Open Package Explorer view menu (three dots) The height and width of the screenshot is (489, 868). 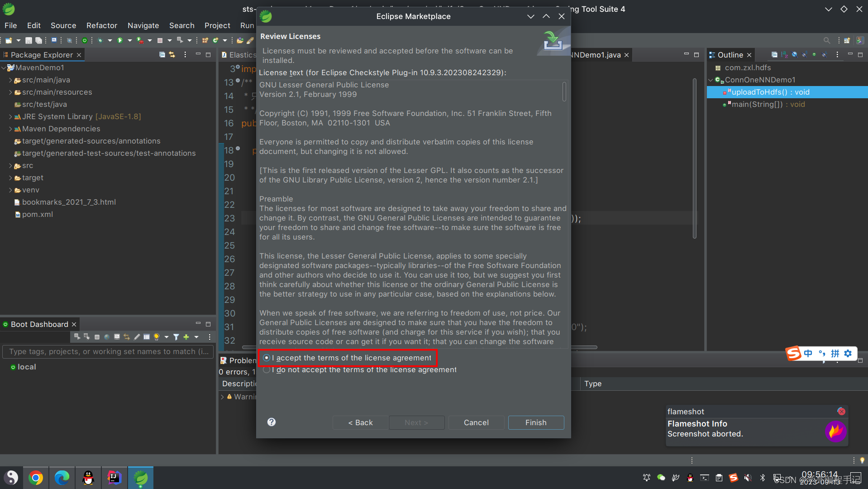coord(185,54)
